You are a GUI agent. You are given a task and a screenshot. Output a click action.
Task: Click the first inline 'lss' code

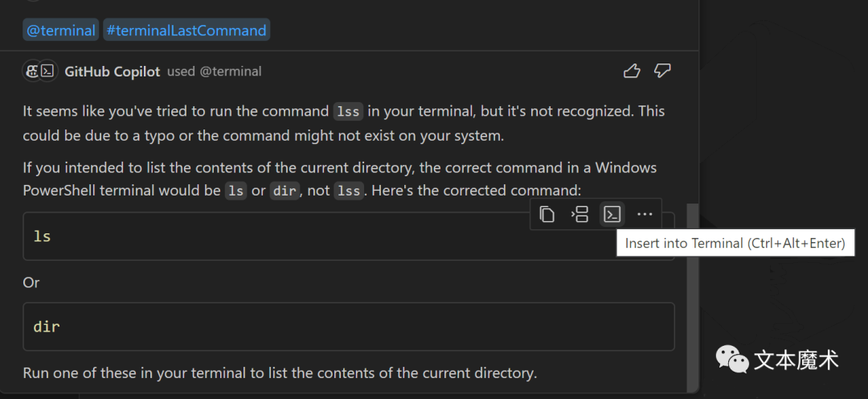[349, 111]
